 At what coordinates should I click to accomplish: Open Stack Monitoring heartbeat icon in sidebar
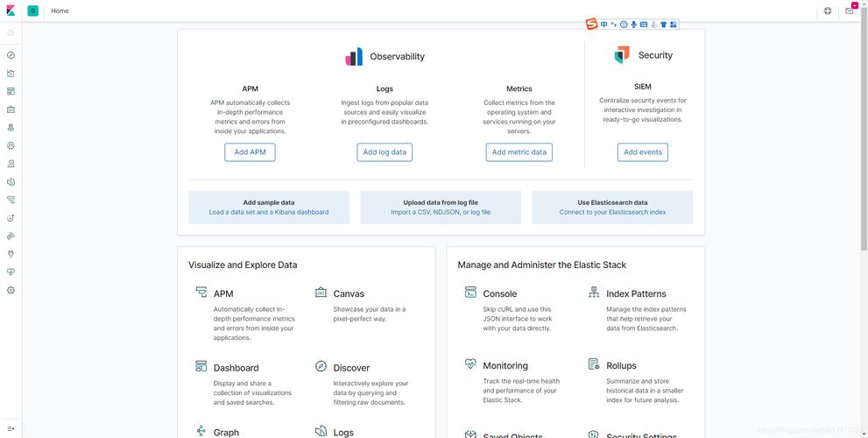coord(11,272)
